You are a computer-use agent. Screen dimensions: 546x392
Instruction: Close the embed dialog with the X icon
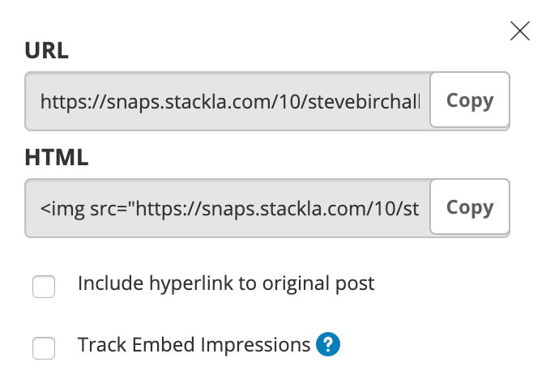click(x=520, y=31)
